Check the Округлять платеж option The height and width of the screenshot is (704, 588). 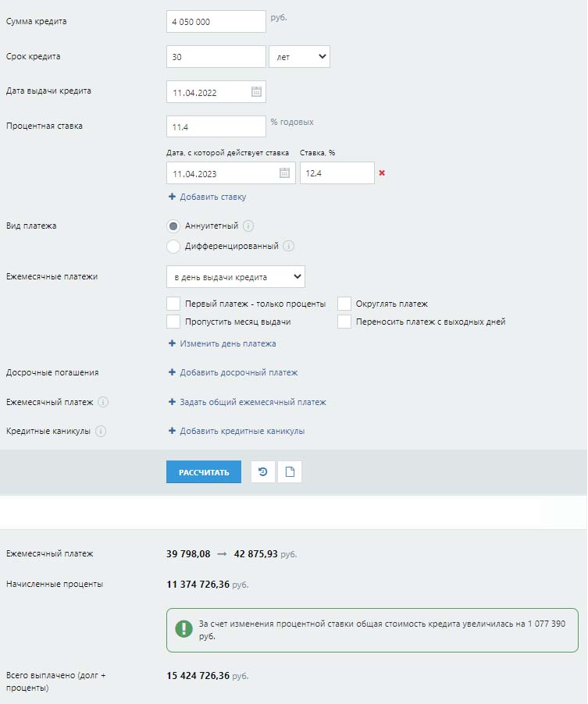pos(344,304)
